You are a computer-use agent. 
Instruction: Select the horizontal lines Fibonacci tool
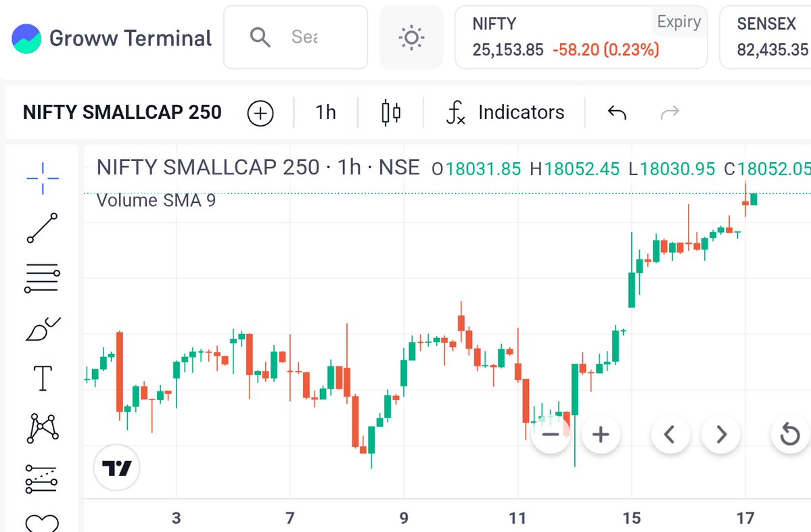point(43,278)
